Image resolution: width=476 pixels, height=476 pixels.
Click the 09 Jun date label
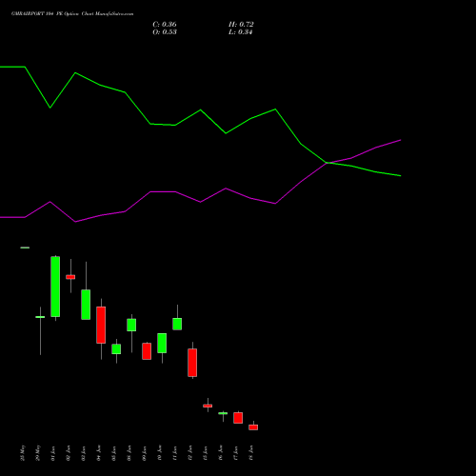point(145,453)
